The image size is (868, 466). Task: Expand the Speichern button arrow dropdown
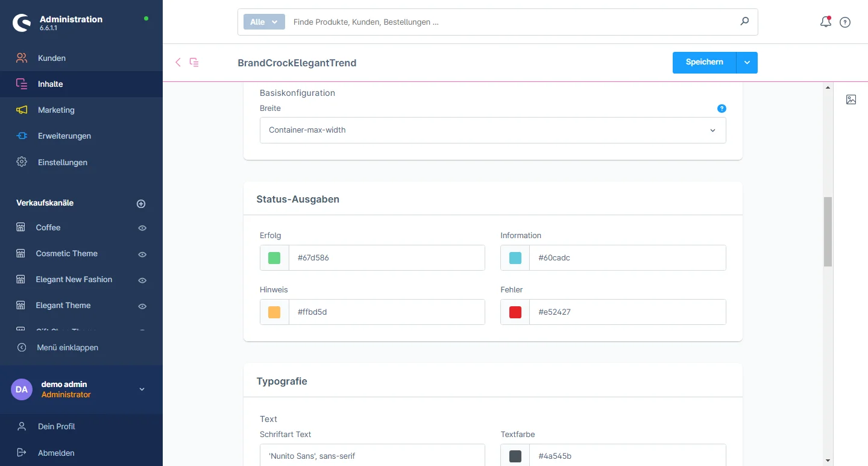(x=747, y=63)
